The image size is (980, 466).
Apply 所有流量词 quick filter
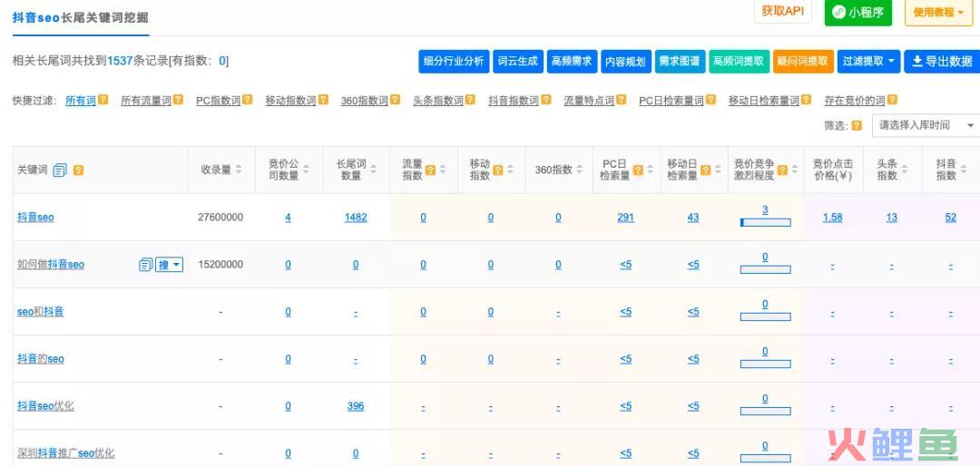point(145,101)
